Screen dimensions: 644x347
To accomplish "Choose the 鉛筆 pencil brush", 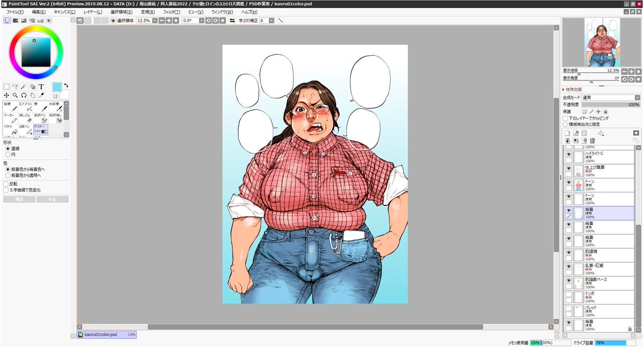I will (11, 107).
